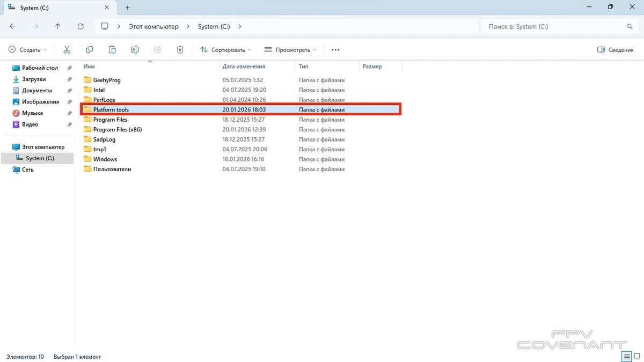Screen dimensions: 644x362
Task: Switch to details view layout icon
Action: [x=626, y=356]
